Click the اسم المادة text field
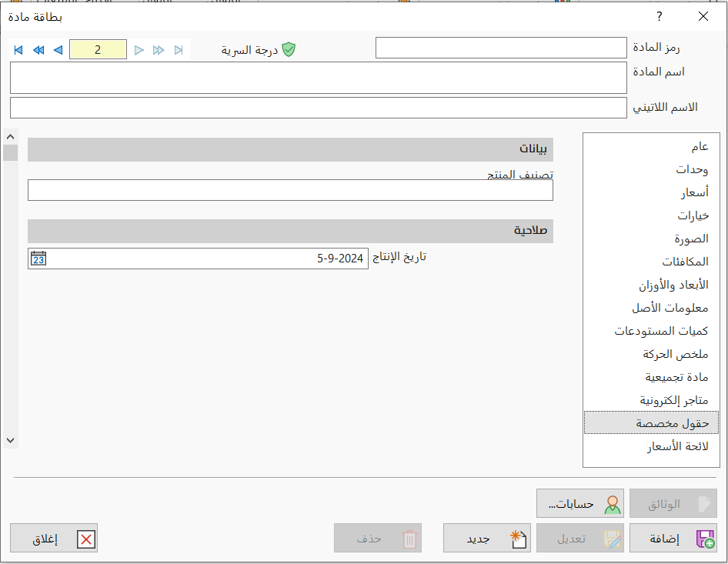 point(319,78)
